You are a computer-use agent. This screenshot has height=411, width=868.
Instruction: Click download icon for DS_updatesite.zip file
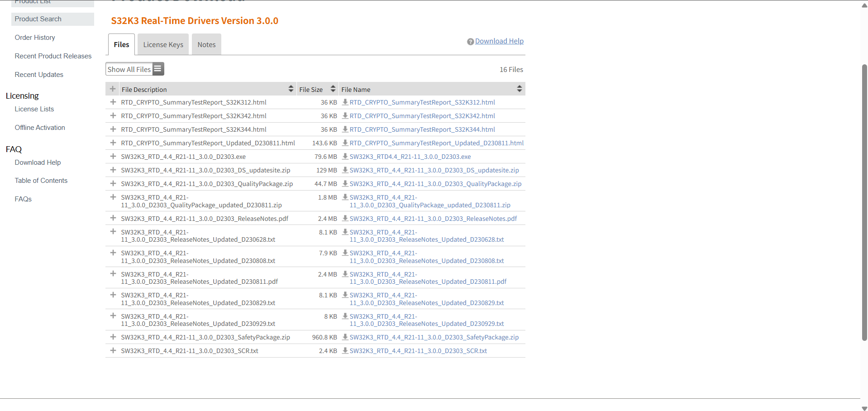tap(345, 170)
